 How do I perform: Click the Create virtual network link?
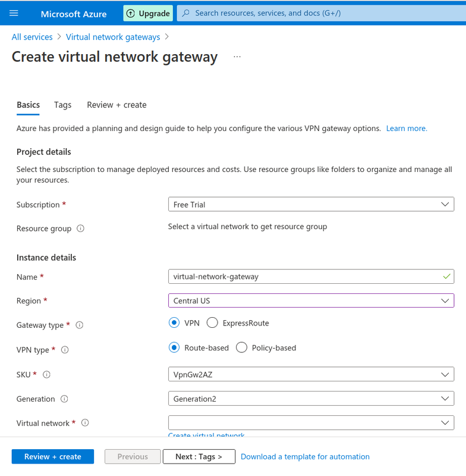206,434
